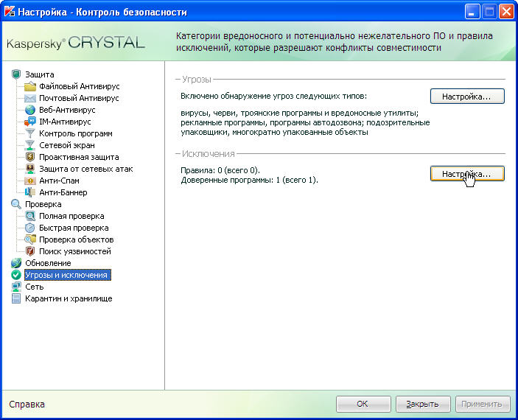The height and width of the screenshot is (420, 518).
Task: Click the Почтовый Антивирус envelope icon
Action: click(x=30, y=98)
